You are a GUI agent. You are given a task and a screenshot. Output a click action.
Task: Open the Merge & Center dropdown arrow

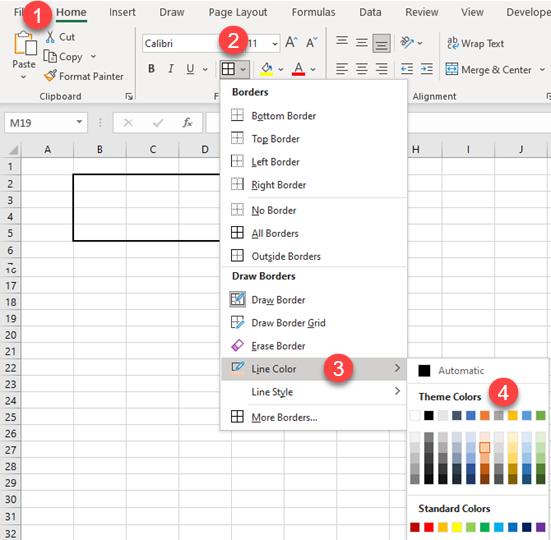click(x=542, y=70)
